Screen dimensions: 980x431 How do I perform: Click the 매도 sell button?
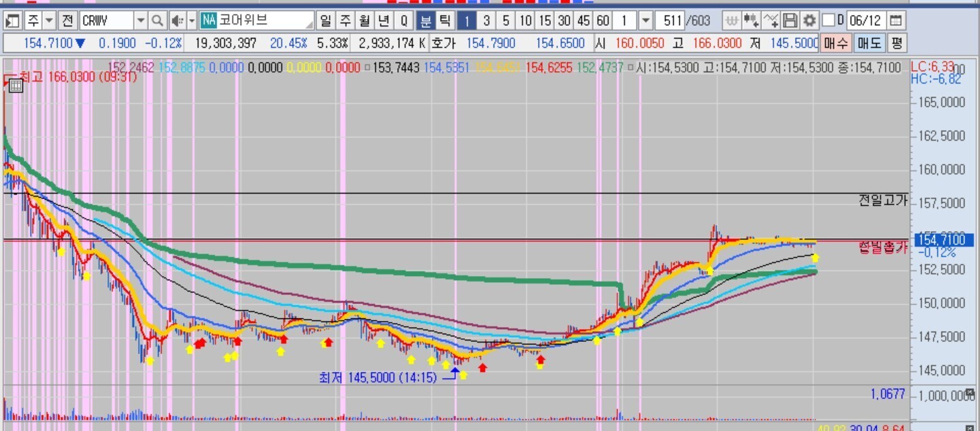pyautogui.click(x=868, y=44)
